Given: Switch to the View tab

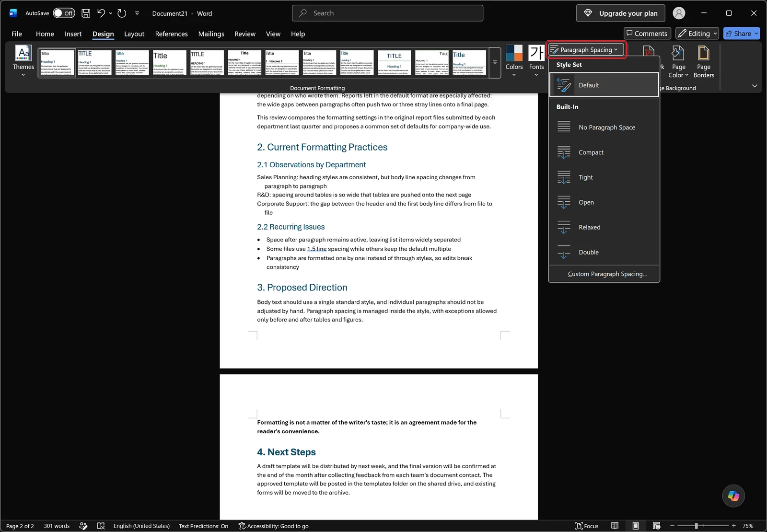Looking at the screenshot, I should (273, 34).
